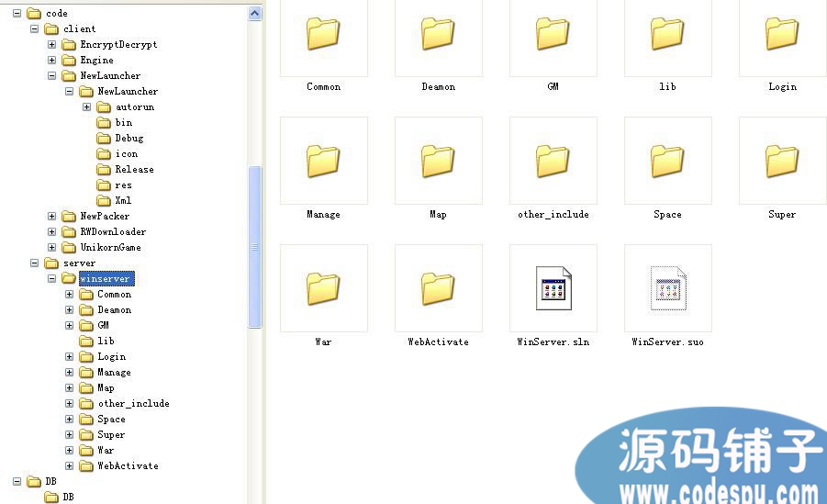Click the res folder icon in tree

coord(104,185)
